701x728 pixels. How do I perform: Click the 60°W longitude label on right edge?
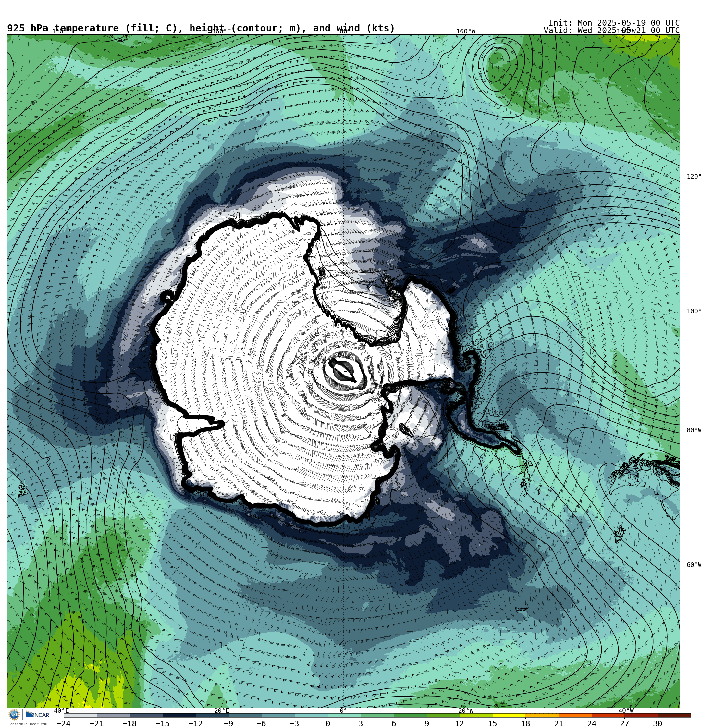pos(694,565)
